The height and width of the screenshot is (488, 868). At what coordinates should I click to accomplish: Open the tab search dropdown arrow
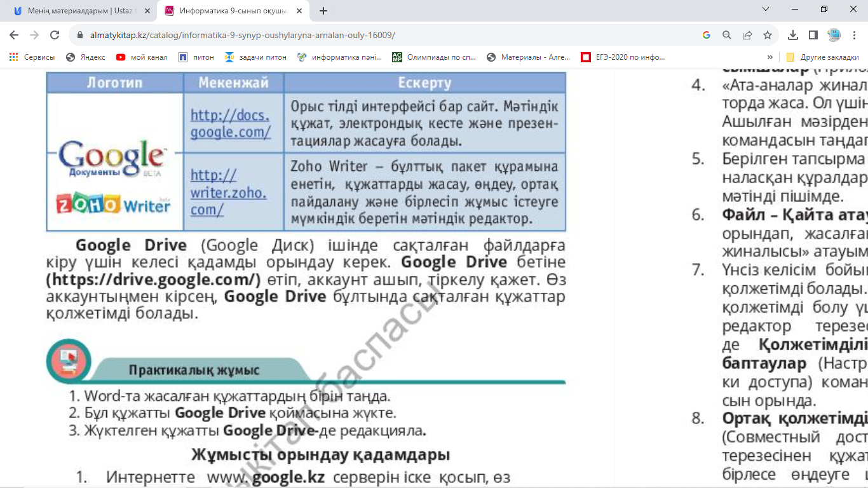[765, 10]
